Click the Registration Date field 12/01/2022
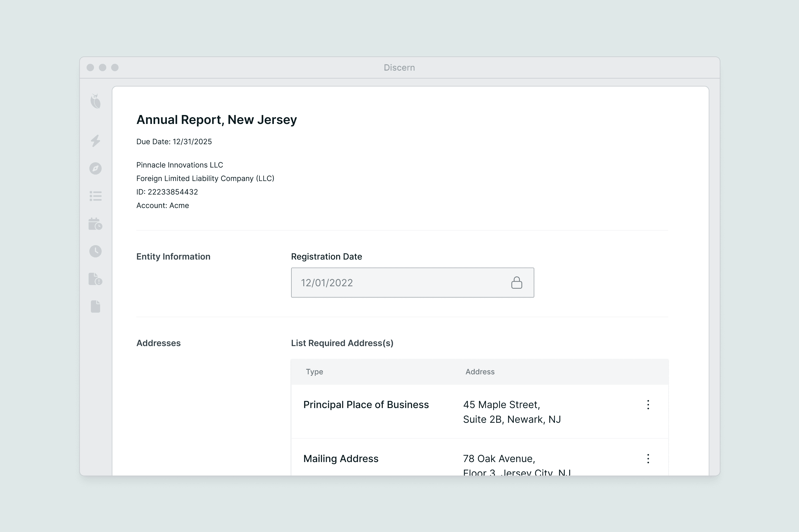This screenshot has height=532, width=799. (x=412, y=283)
